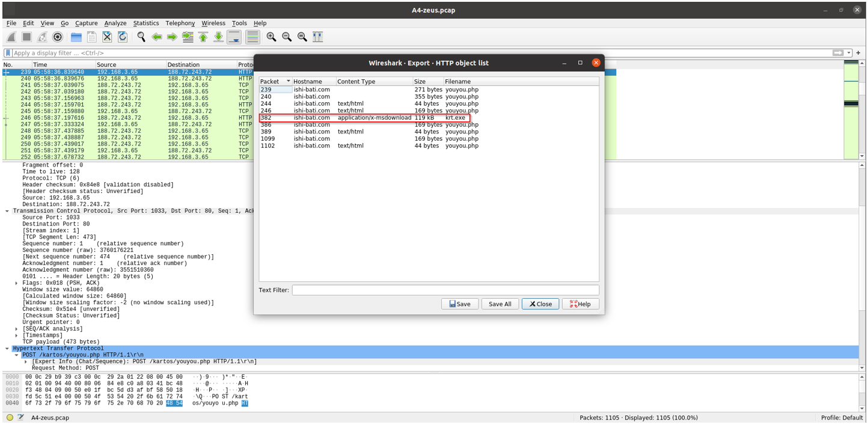Open Help in HTTP object list dialog
The height and width of the screenshot is (428, 868).
(581, 304)
